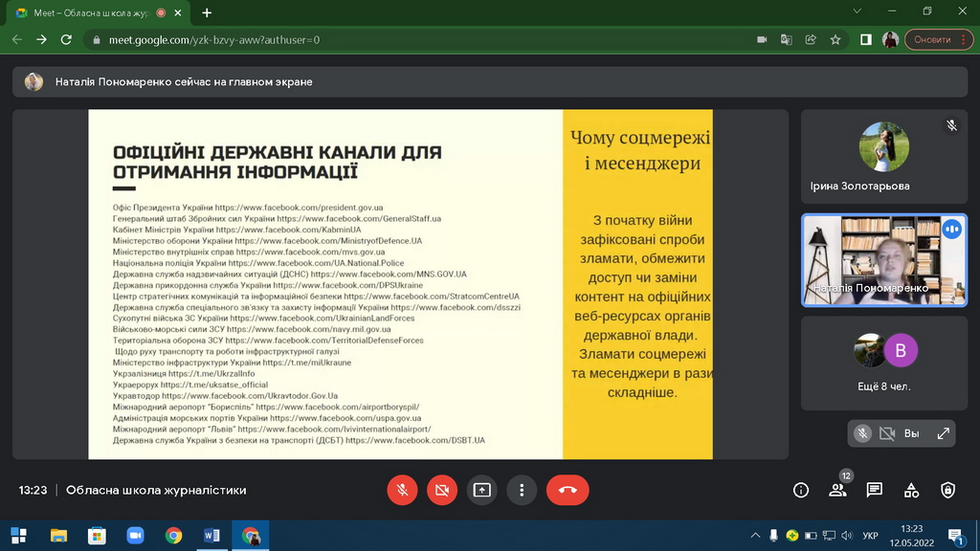Leave the call with red hang-up button

coord(568,490)
